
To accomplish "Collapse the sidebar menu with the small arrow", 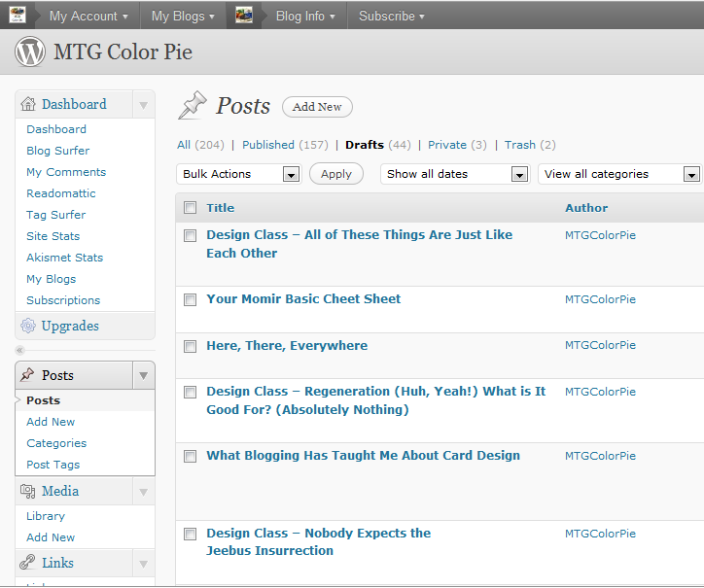I will click(x=19, y=350).
